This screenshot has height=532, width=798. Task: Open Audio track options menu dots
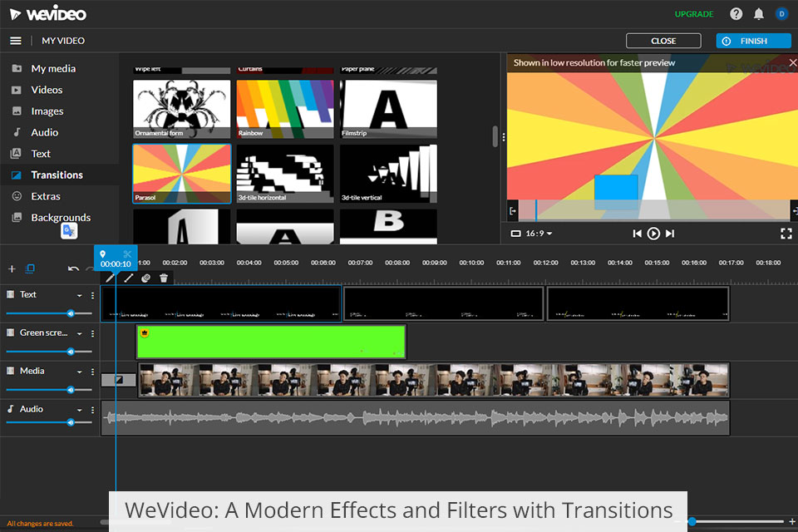(x=92, y=410)
